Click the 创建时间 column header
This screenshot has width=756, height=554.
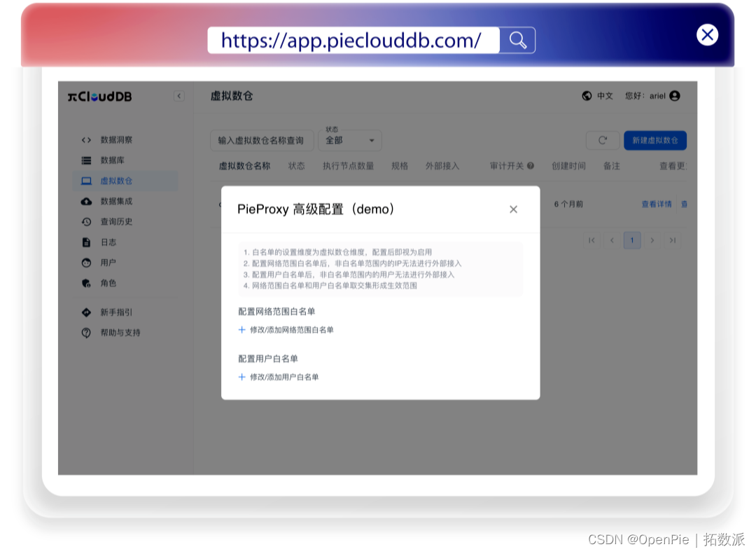click(x=568, y=166)
